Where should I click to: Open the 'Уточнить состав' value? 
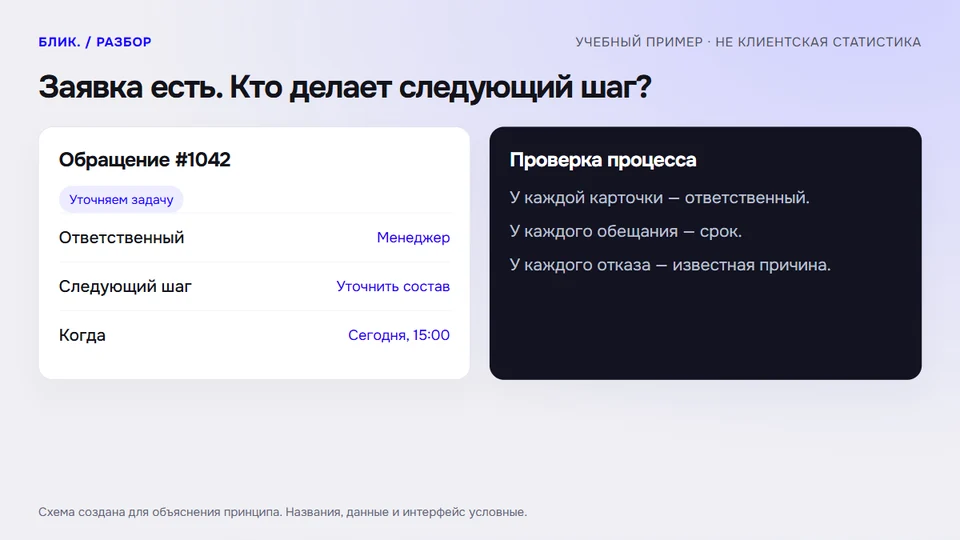(x=393, y=287)
